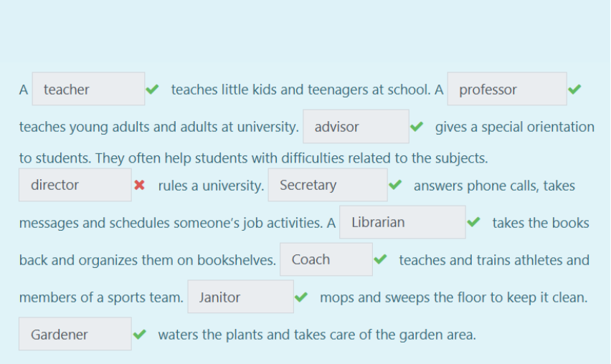Click the green checkmark after the advisor box
The image size is (611, 364).
416,127
